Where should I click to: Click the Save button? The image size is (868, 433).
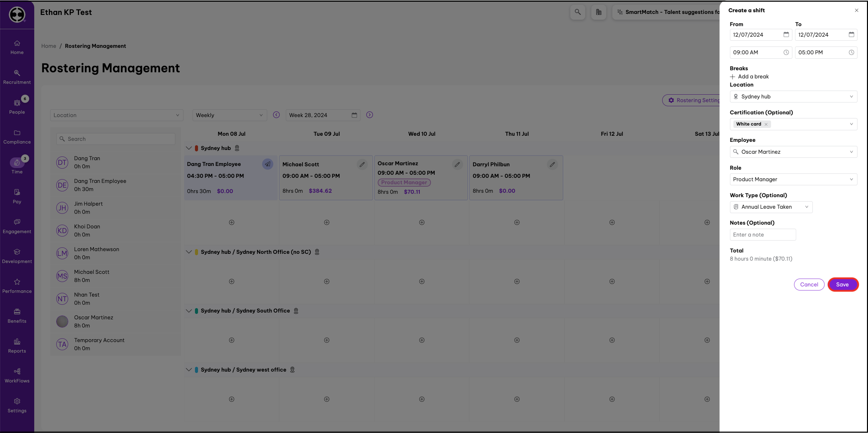pos(842,285)
